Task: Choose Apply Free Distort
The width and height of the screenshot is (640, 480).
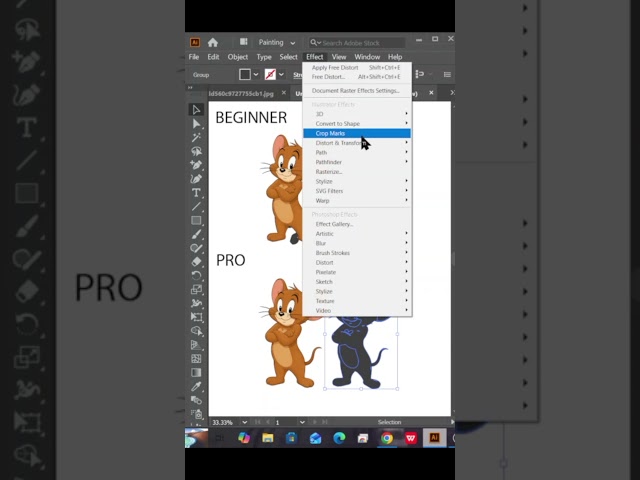Action: (x=357, y=67)
